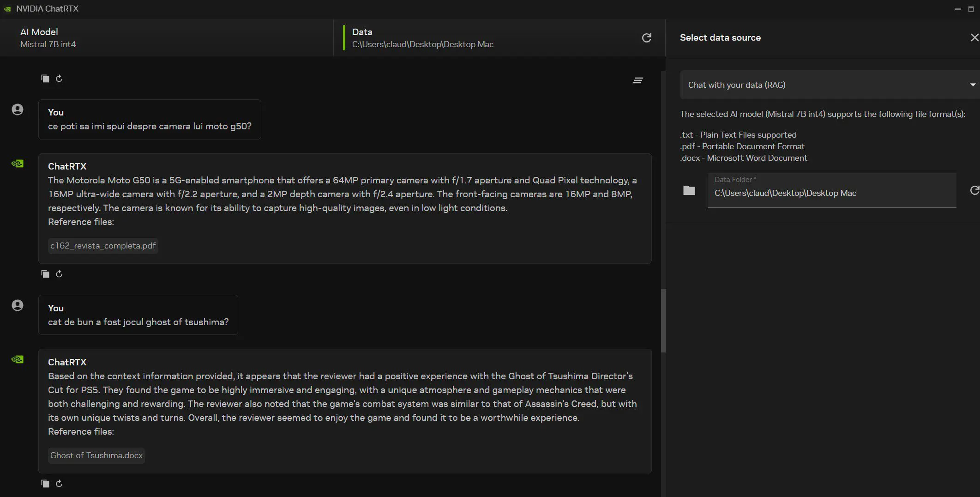Click the Data Folder path input field

832,190
